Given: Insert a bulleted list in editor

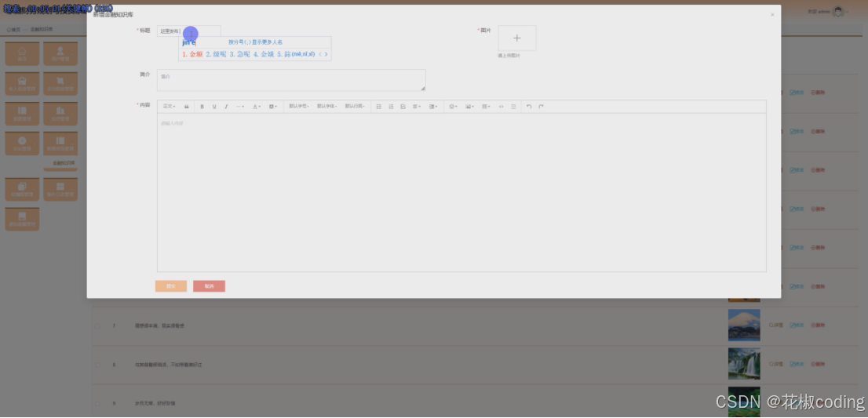Looking at the screenshot, I should tap(378, 107).
